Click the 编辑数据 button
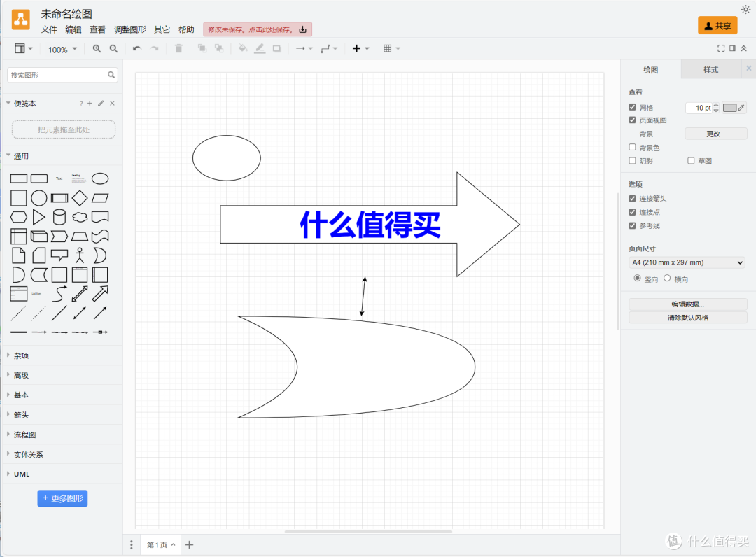Image resolution: width=756 pixels, height=557 pixels. (x=687, y=304)
